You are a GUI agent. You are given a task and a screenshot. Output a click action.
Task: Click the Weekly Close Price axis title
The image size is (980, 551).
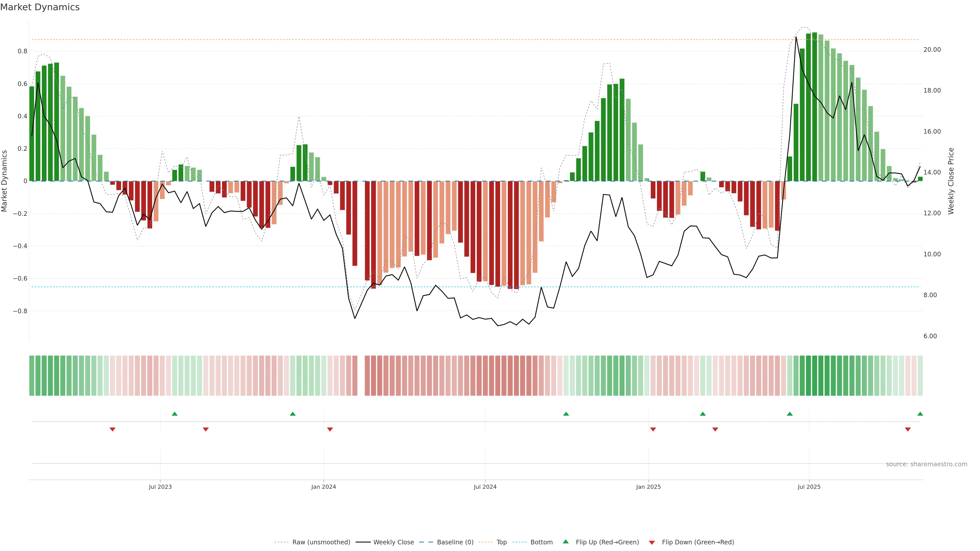point(951,181)
